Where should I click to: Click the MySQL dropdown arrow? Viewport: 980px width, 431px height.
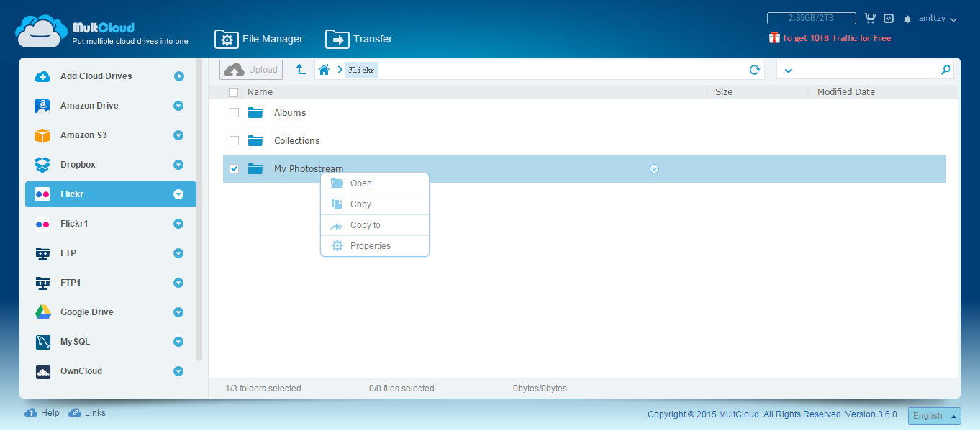coord(178,342)
